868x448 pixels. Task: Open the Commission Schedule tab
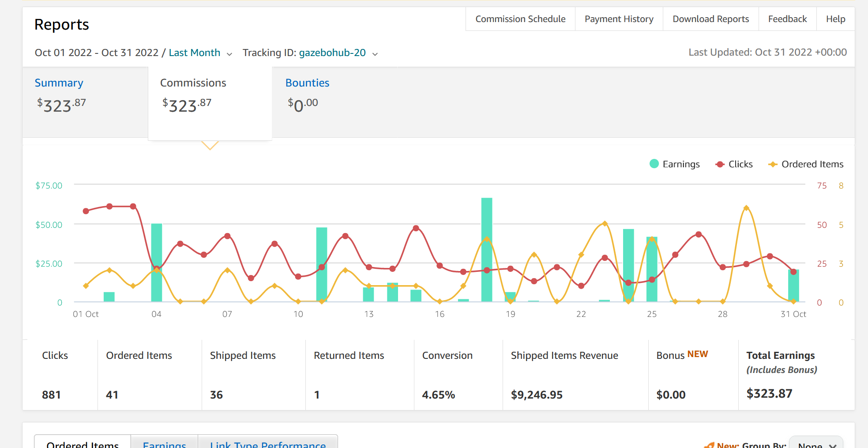pos(520,19)
